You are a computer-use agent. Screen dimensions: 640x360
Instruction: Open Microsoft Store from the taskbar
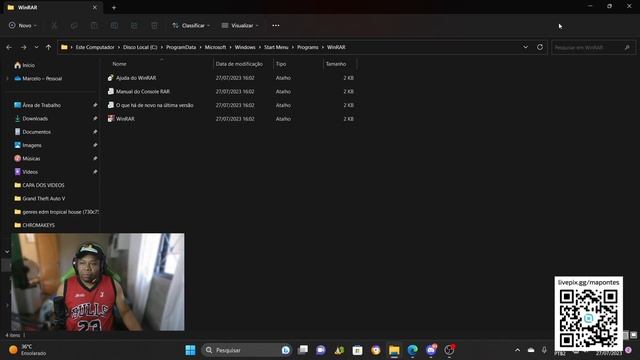[x=358, y=350]
